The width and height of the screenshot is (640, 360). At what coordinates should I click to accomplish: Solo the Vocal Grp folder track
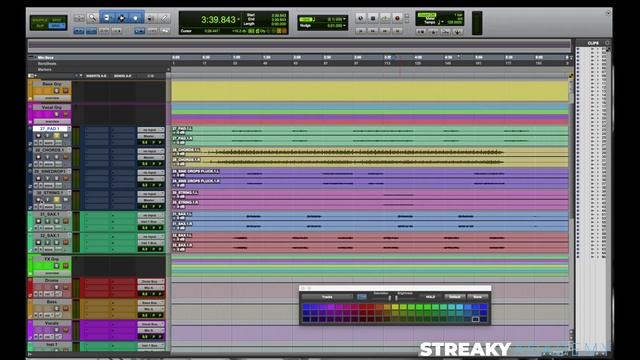pos(56,114)
